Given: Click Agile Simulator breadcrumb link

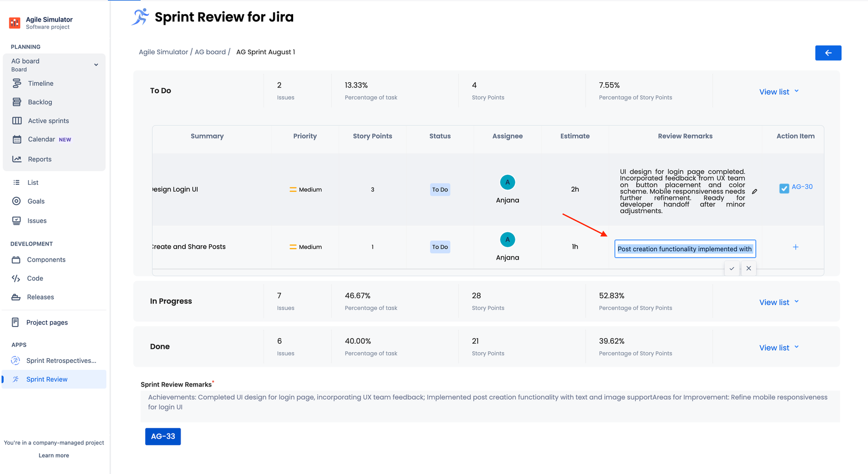Looking at the screenshot, I should pos(163,52).
